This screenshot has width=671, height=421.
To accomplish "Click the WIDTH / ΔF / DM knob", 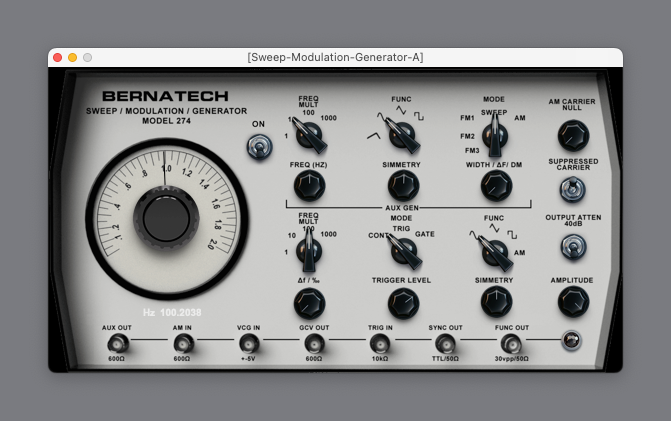I will 494,185.
